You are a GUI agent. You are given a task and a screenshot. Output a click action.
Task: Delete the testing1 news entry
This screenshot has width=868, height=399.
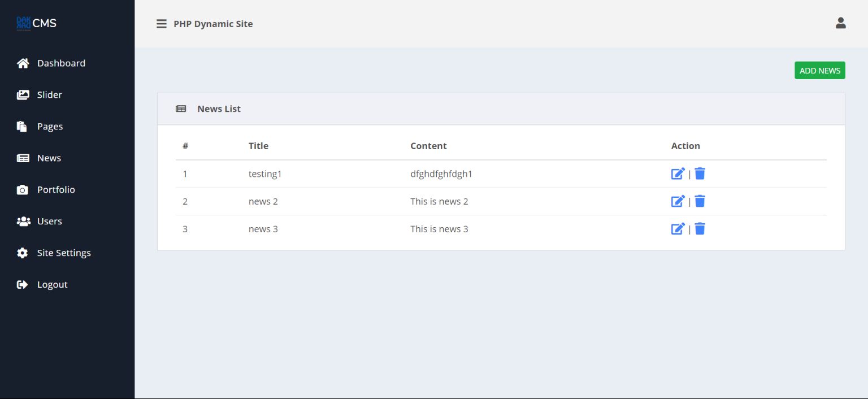[x=700, y=174]
